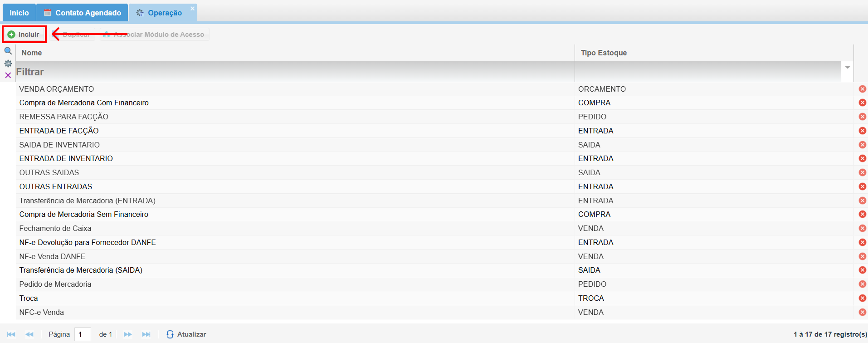Expand the Tipo Estoque filter dropdown

pyautogui.click(x=847, y=68)
